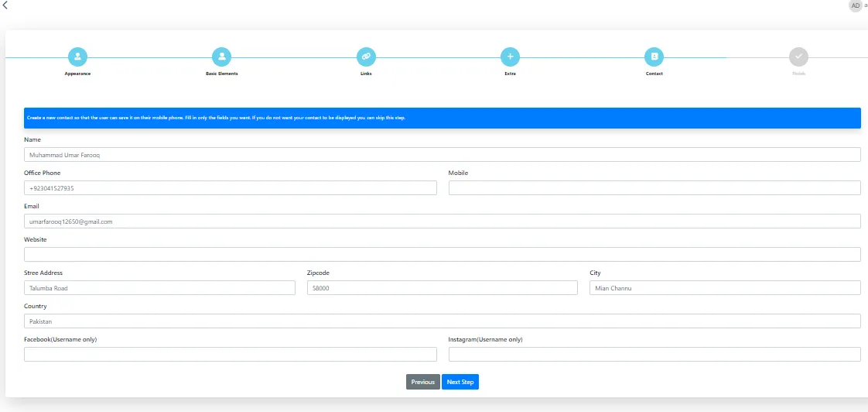Click the City input field

click(x=724, y=288)
